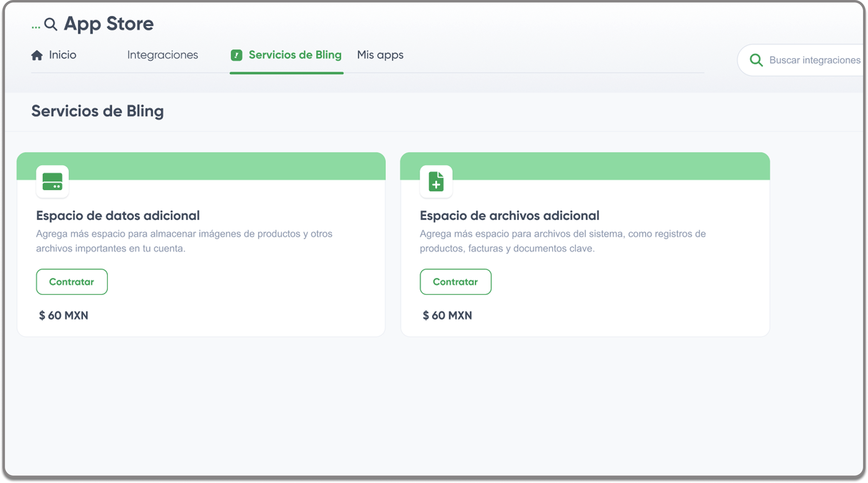Click the three dots before App Store
Image resolution: width=868 pixels, height=483 pixels.
coord(36,27)
